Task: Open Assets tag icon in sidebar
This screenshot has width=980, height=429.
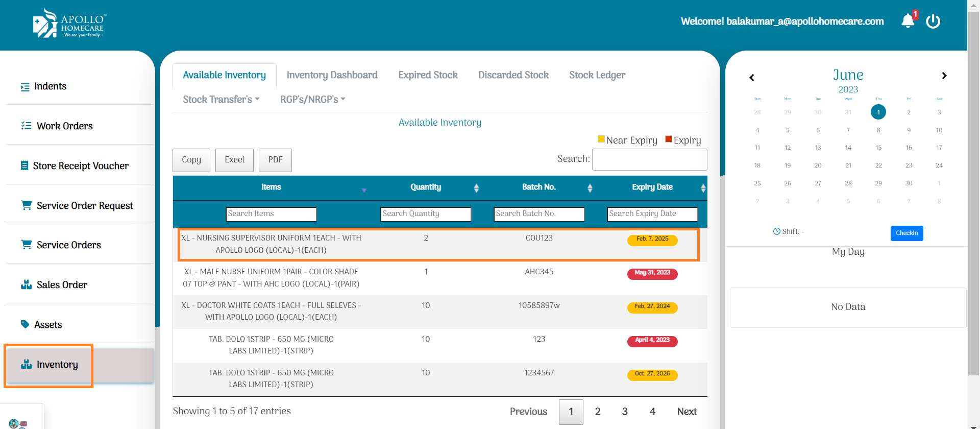Action: (25, 324)
